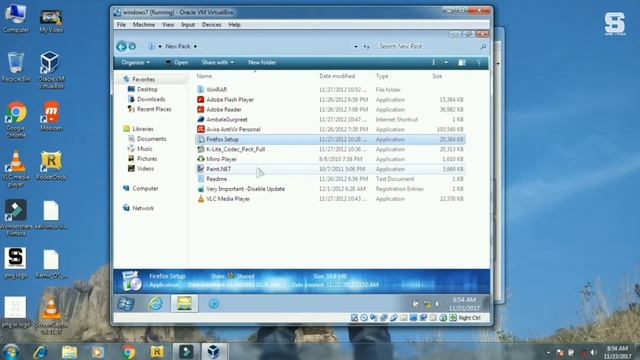
Task: Select the VLC Media Player cone icon
Action: click(200, 199)
